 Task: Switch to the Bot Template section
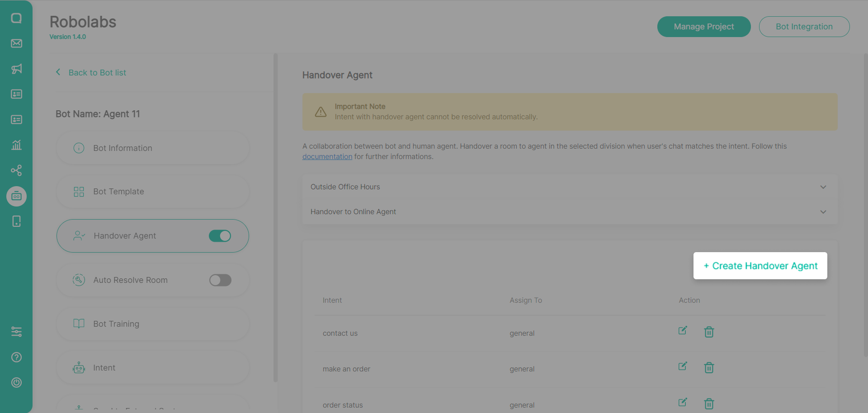click(x=152, y=191)
